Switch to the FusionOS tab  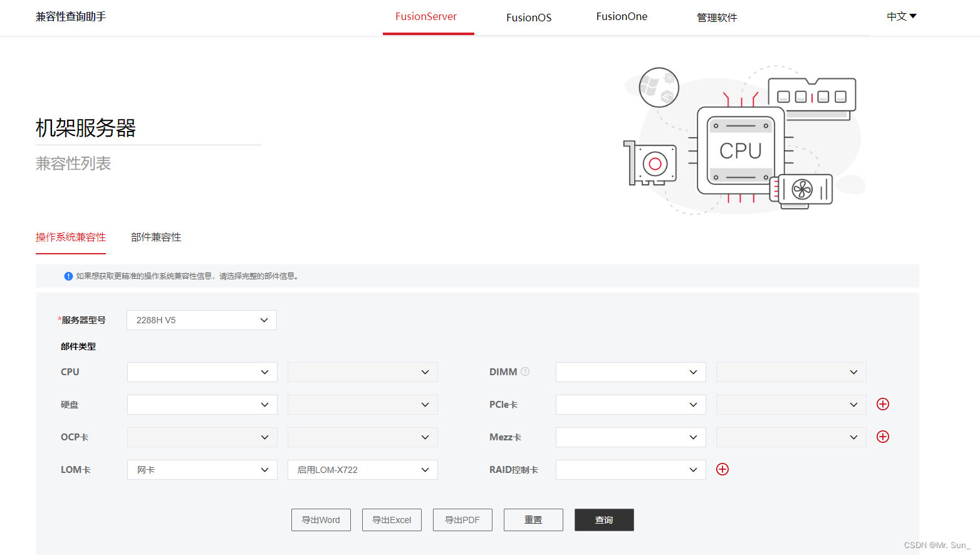pyautogui.click(x=529, y=18)
